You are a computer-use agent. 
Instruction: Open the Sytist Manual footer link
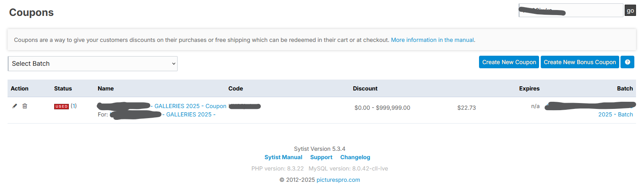(283, 157)
